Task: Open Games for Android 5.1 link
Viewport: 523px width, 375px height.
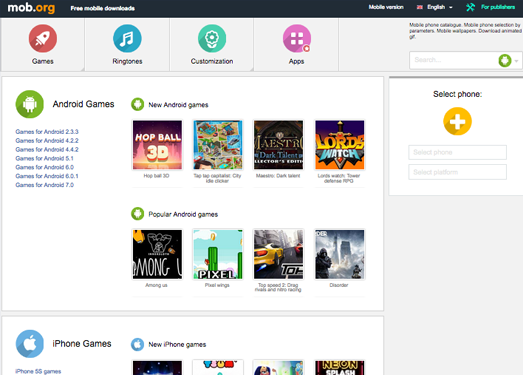Action: 44,158
